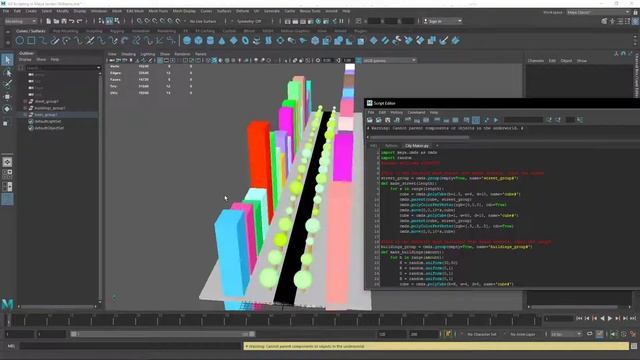Open the sRGB gamma view transform dropdown
Viewport: 640px width, 360px height.
(389, 60)
